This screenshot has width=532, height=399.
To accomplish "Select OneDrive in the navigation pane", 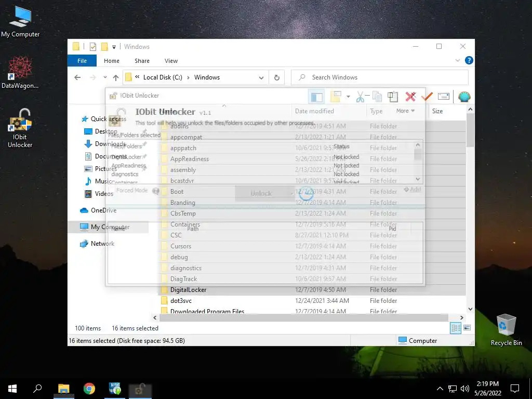I will (x=98, y=210).
